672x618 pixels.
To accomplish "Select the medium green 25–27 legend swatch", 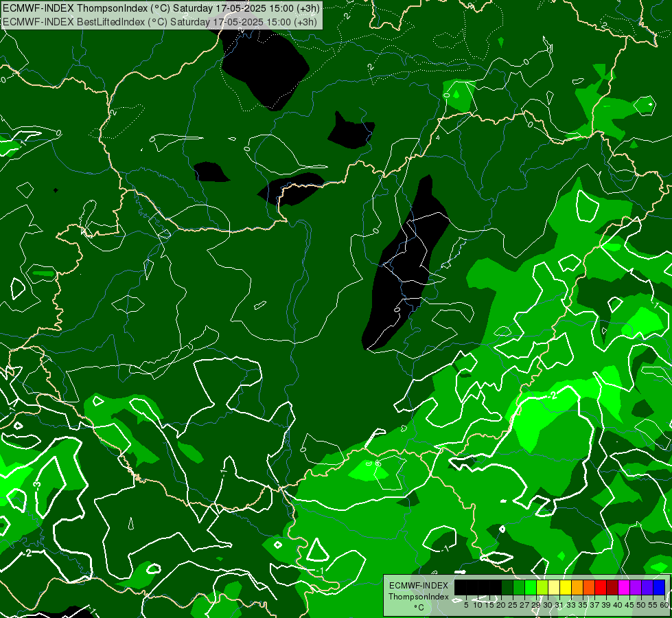I will [x=518, y=587].
